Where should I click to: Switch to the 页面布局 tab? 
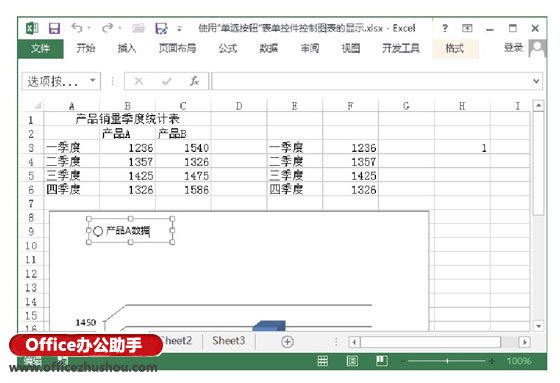pyautogui.click(x=178, y=48)
